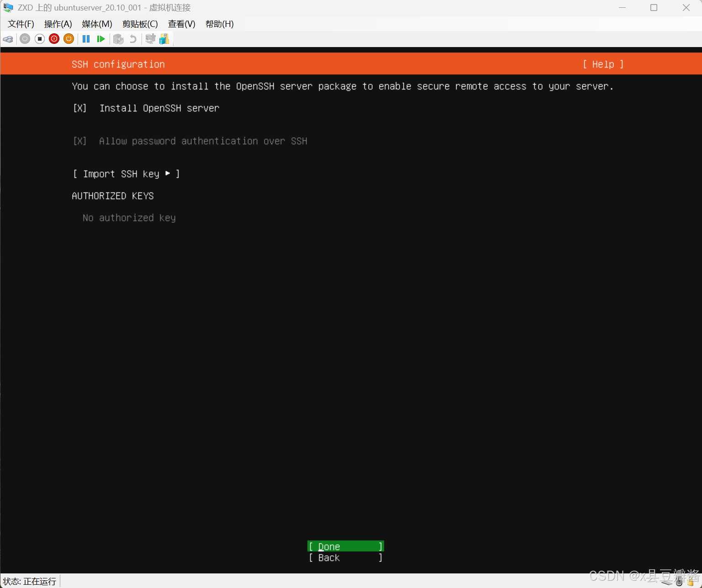This screenshot has width=702, height=588.
Task: Select the Back button
Action: pyautogui.click(x=345, y=557)
